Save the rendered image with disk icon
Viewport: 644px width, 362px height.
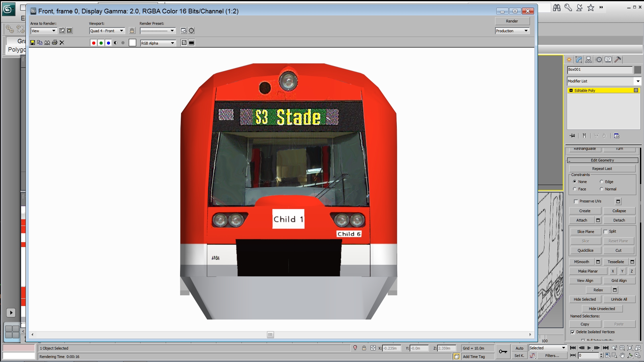pos(33,43)
